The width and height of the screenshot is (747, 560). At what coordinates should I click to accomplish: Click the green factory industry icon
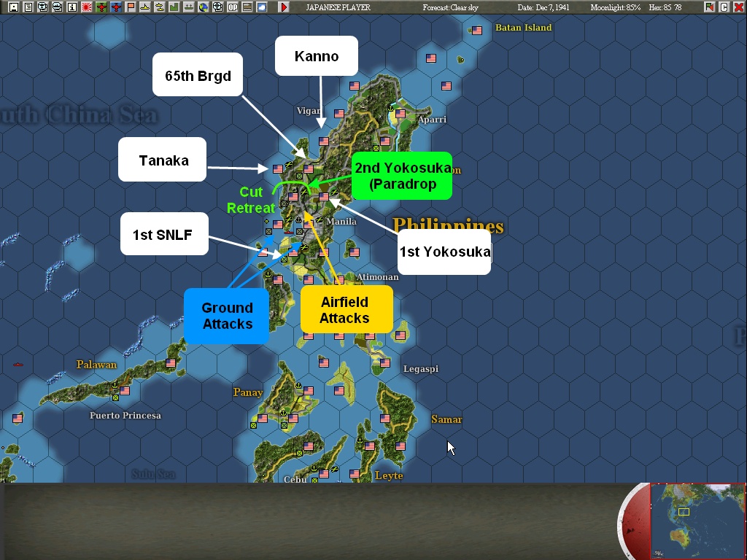174,7
